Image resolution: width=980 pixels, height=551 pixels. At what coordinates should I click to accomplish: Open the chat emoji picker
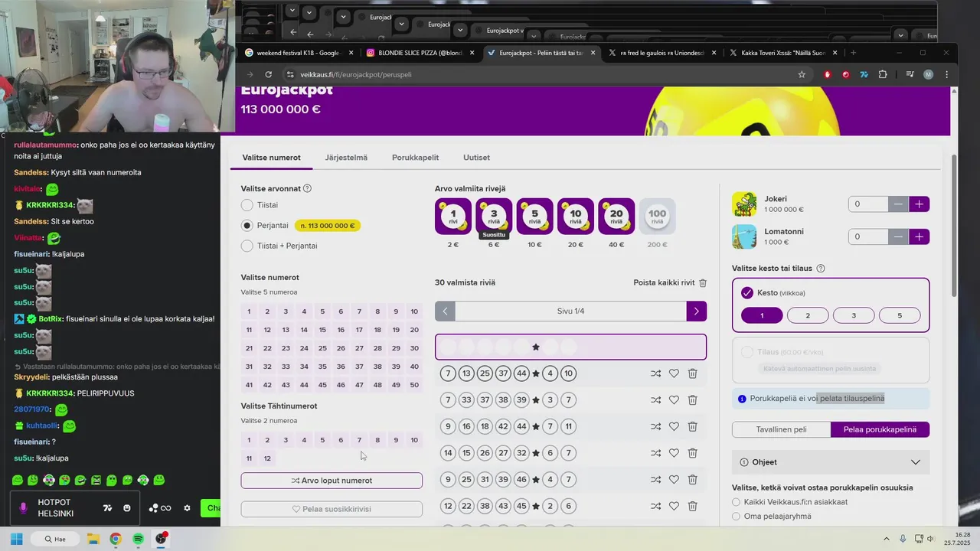point(127,508)
